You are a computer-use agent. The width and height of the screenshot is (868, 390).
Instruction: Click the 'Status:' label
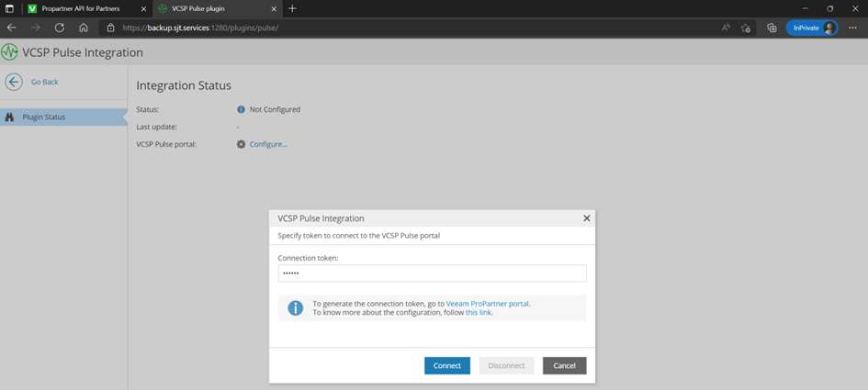148,109
